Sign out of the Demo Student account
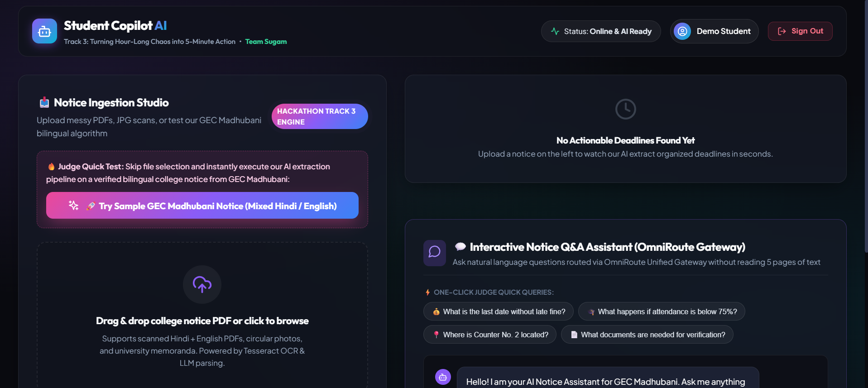The width and height of the screenshot is (868, 388). pos(800,31)
